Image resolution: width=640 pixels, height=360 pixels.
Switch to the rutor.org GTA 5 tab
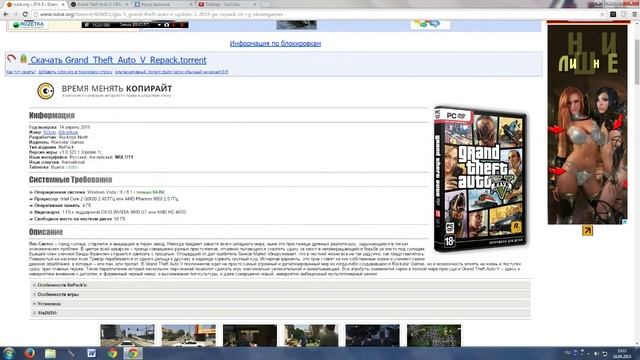(x=35, y=4)
